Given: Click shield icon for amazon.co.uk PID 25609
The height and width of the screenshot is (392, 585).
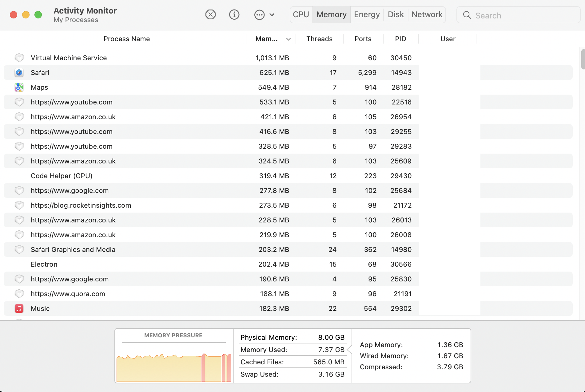Looking at the screenshot, I should [x=19, y=161].
